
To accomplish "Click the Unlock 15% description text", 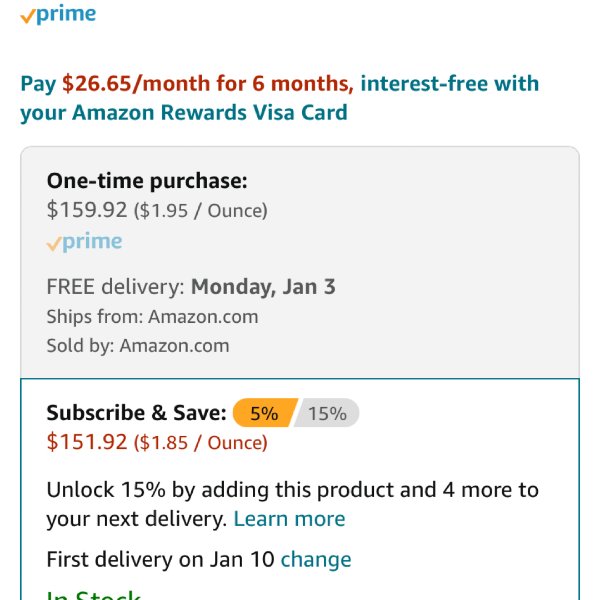I will tap(292, 504).
